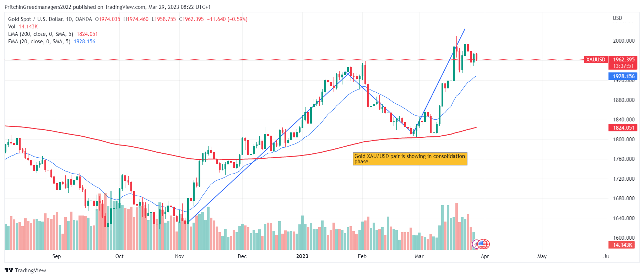644x278 pixels.
Task: Click the 1800.000 price axis label
Action: tap(624, 140)
